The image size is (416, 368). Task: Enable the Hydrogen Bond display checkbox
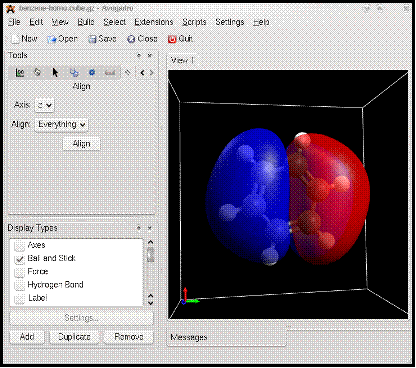click(x=20, y=285)
